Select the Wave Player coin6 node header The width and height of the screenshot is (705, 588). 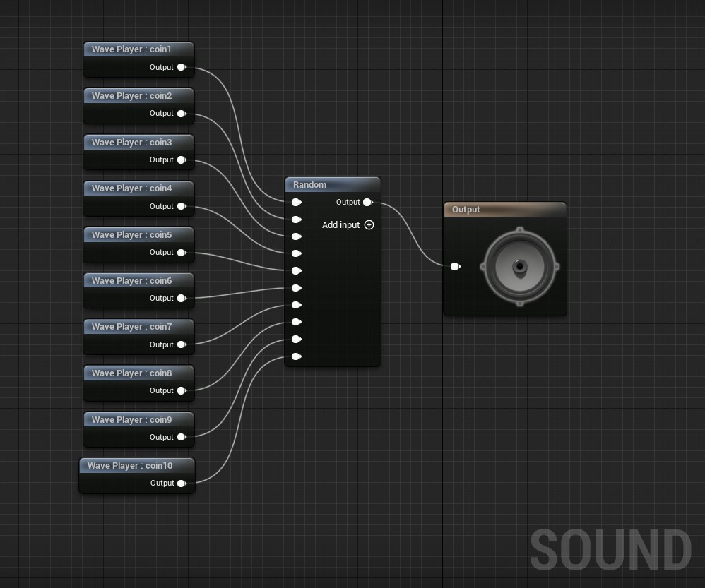(x=138, y=281)
